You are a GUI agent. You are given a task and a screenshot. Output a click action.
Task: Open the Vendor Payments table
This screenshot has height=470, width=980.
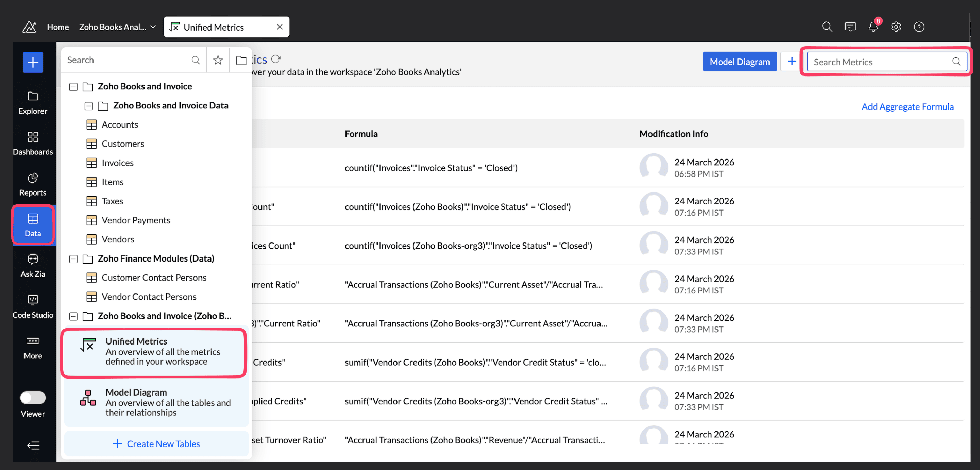[136, 220]
